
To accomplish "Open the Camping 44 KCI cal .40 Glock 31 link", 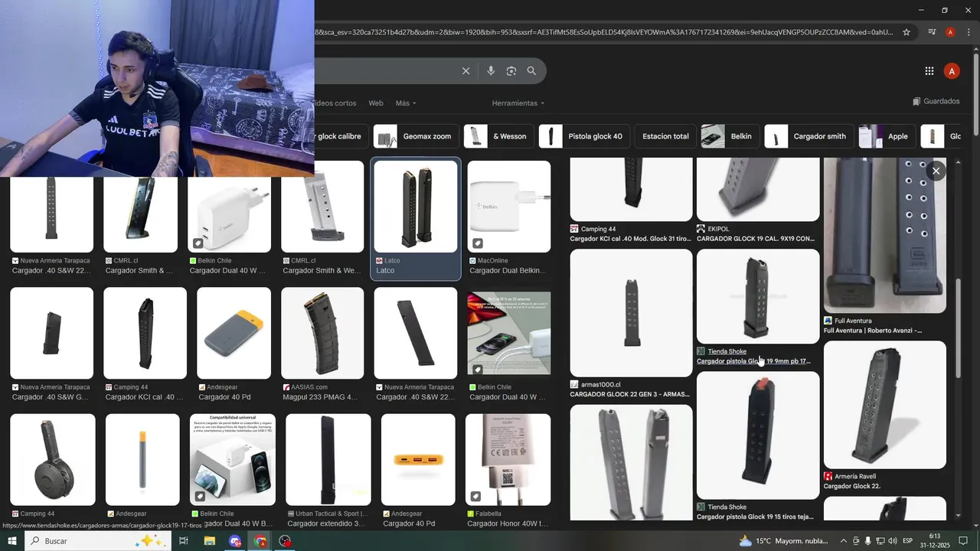I will click(630, 239).
